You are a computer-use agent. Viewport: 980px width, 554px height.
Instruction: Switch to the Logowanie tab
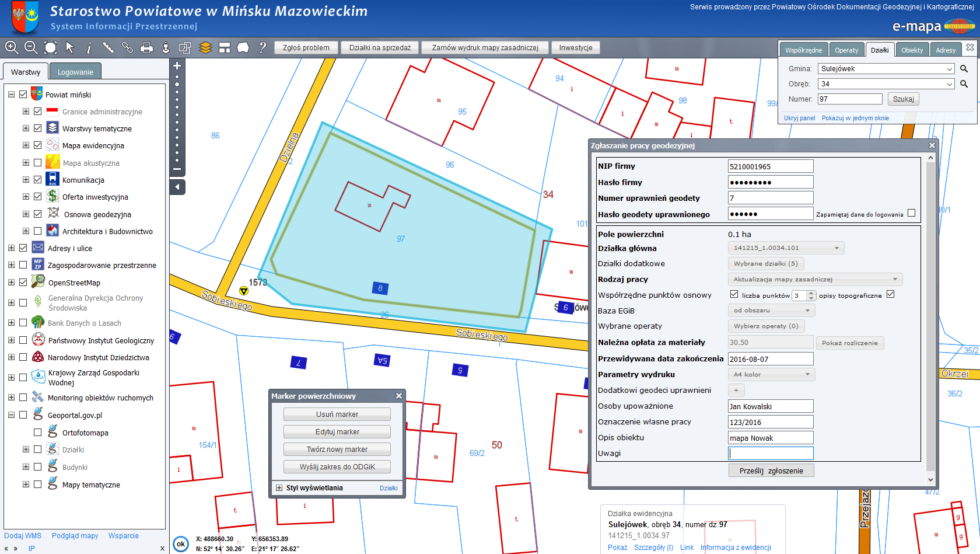click(75, 72)
